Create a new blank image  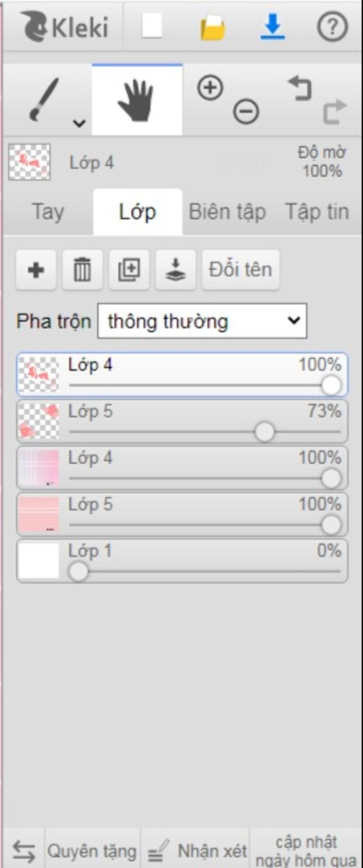(x=152, y=26)
